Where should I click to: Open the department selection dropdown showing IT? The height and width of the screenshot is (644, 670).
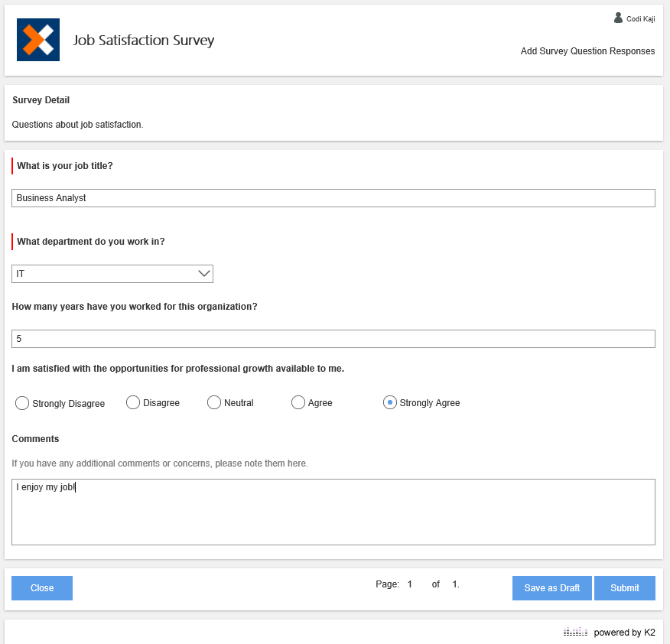pyautogui.click(x=112, y=273)
